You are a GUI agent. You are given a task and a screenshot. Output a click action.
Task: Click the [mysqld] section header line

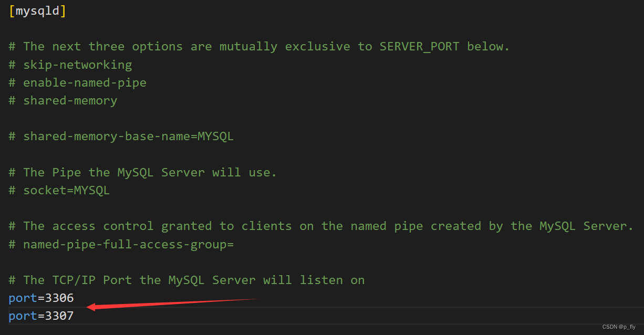pos(37,11)
